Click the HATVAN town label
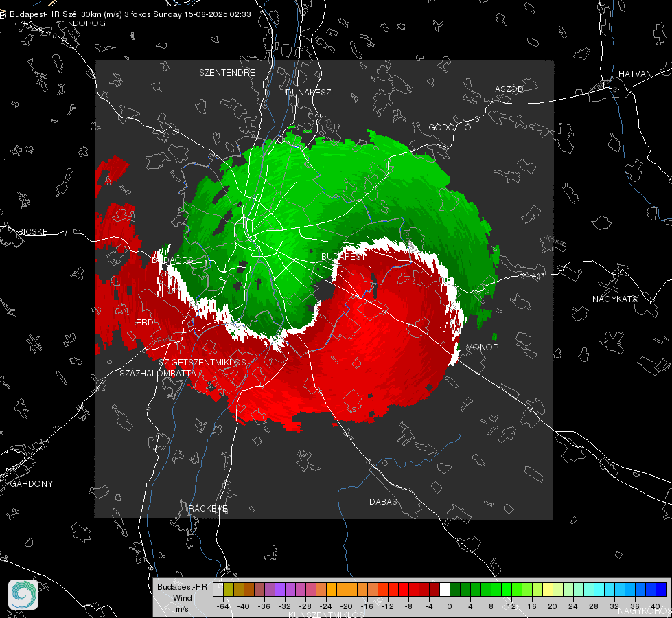Image resolution: width=672 pixels, height=618 pixels. (x=635, y=74)
